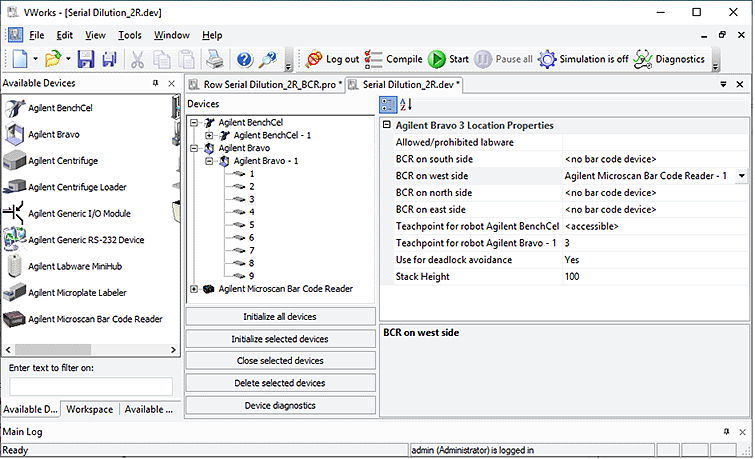
Task: Open BCR on west side dropdown
Action: coord(742,176)
